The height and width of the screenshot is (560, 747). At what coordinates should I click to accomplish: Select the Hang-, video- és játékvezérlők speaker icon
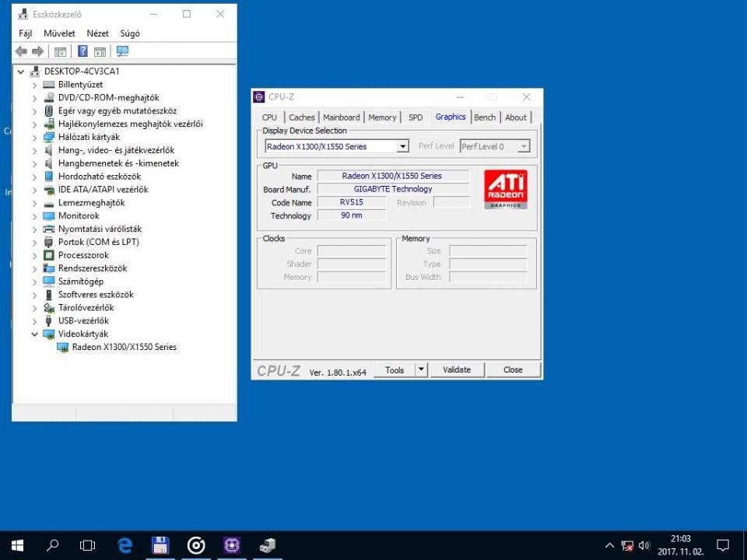pos(48,150)
